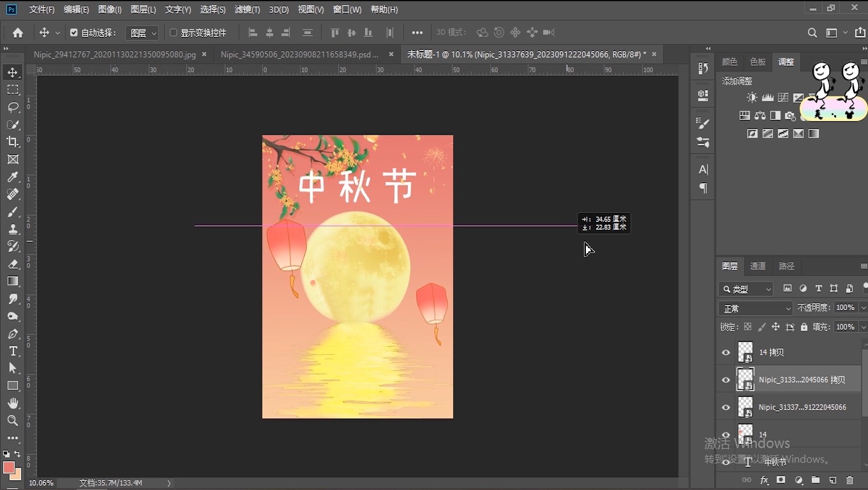Viewport: 868px width, 490px height.
Task: Add a Color Balance adjustment
Action: pos(759,115)
